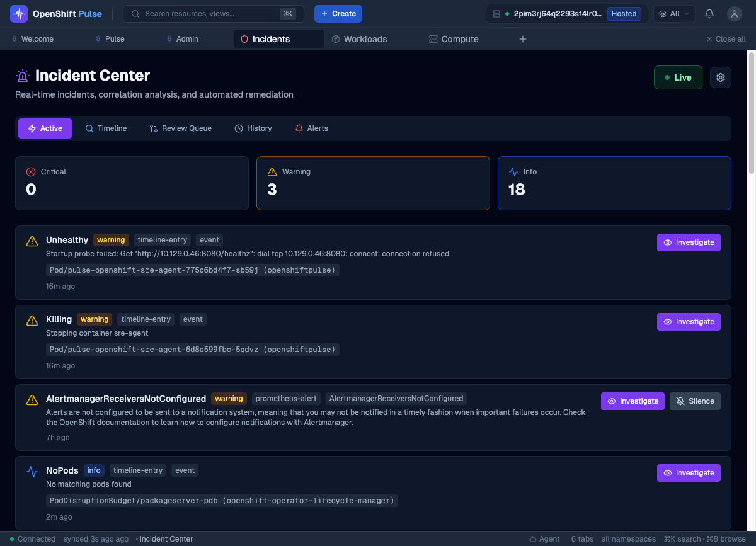Expand the hosted cluster selector

(566, 14)
